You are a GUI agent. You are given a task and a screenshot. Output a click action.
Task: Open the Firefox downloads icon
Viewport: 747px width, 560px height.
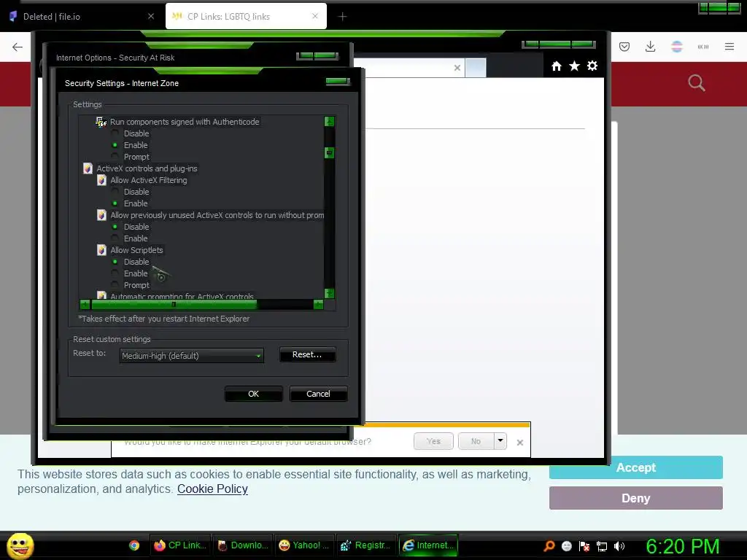(650, 46)
